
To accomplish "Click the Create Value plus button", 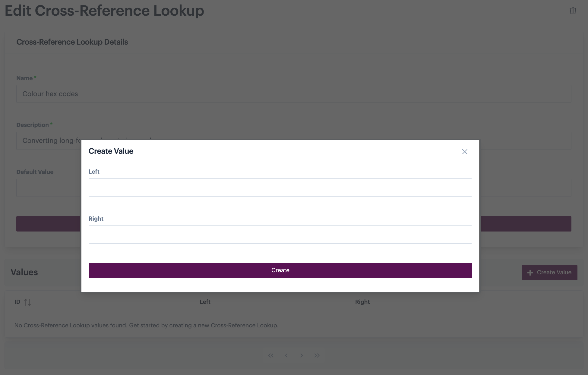I will click(x=549, y=273).
